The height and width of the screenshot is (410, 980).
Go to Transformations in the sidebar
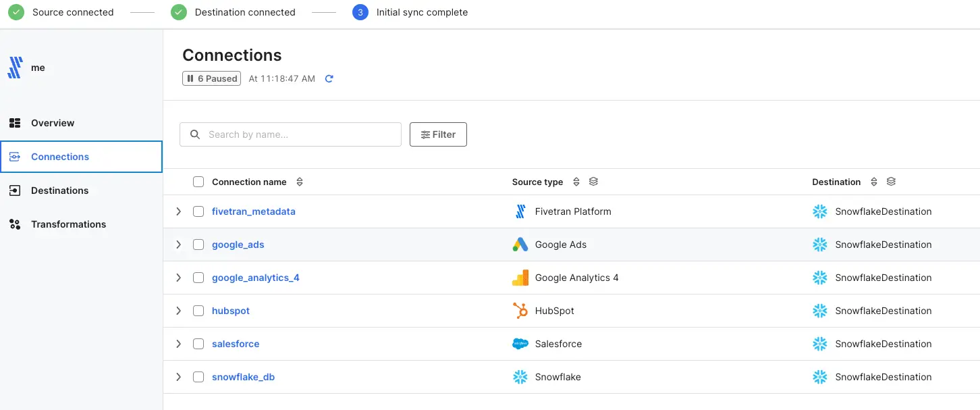[x=68, y=224]
